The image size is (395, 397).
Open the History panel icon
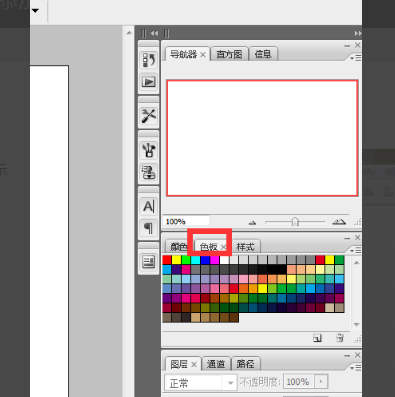149,60
